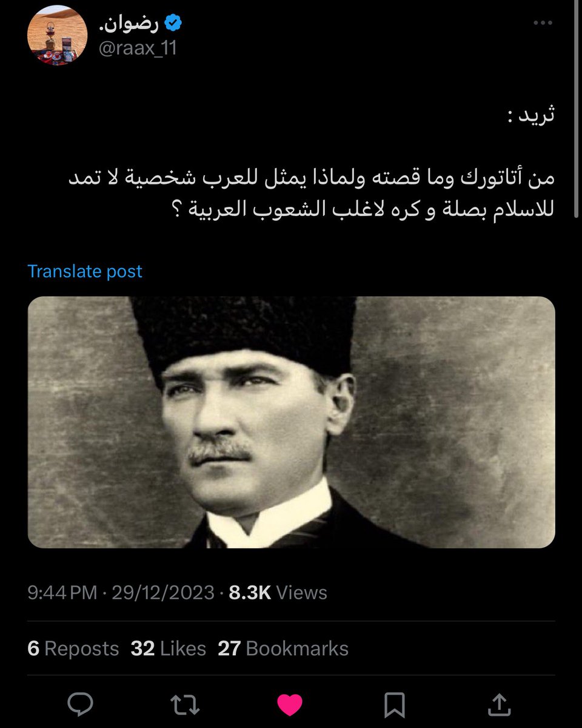
Task: View the 32 Likes list
Action: (x=169, y=649)
